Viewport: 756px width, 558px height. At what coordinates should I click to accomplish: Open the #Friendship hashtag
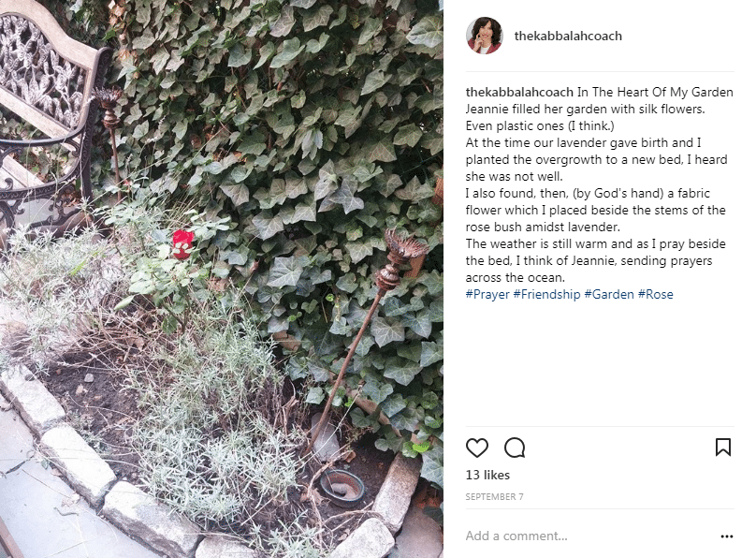click(546, 294)
